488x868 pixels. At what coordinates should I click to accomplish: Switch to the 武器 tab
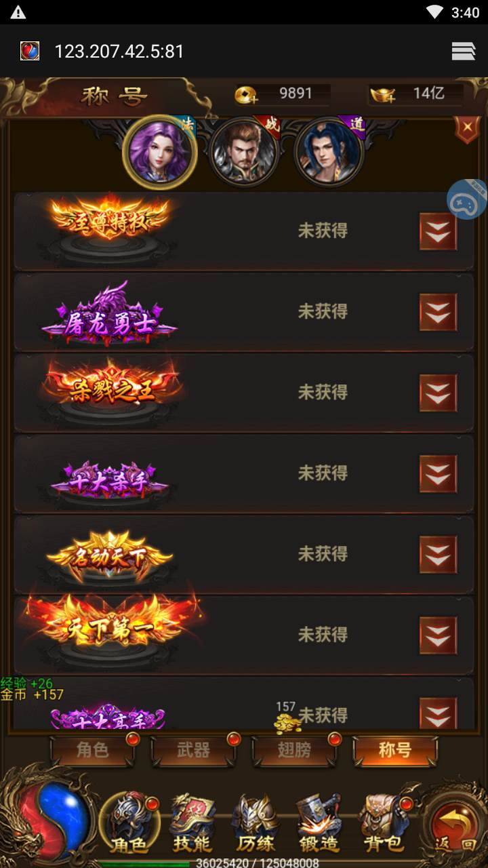point(193,751)
